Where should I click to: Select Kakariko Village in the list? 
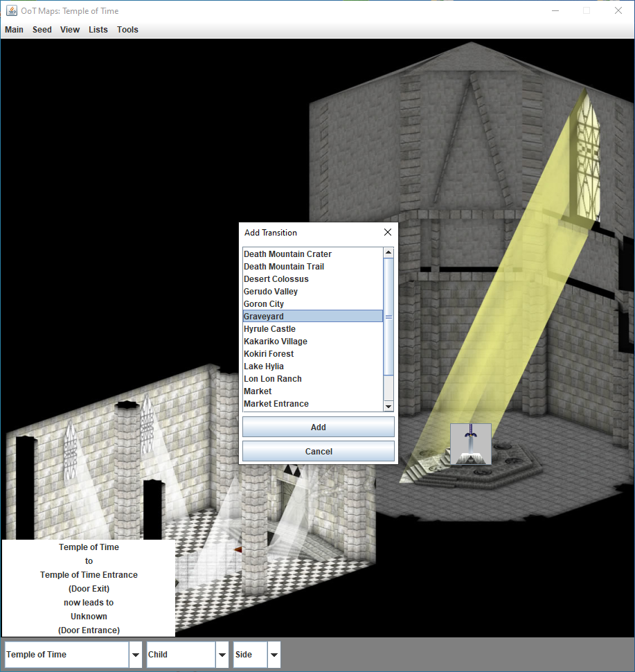click(276, 342)
